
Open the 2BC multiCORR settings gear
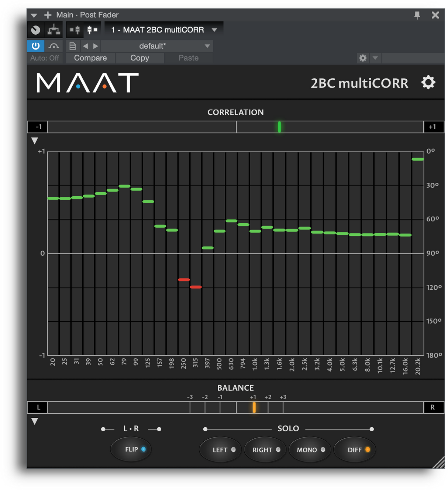(x=428, y=82)
